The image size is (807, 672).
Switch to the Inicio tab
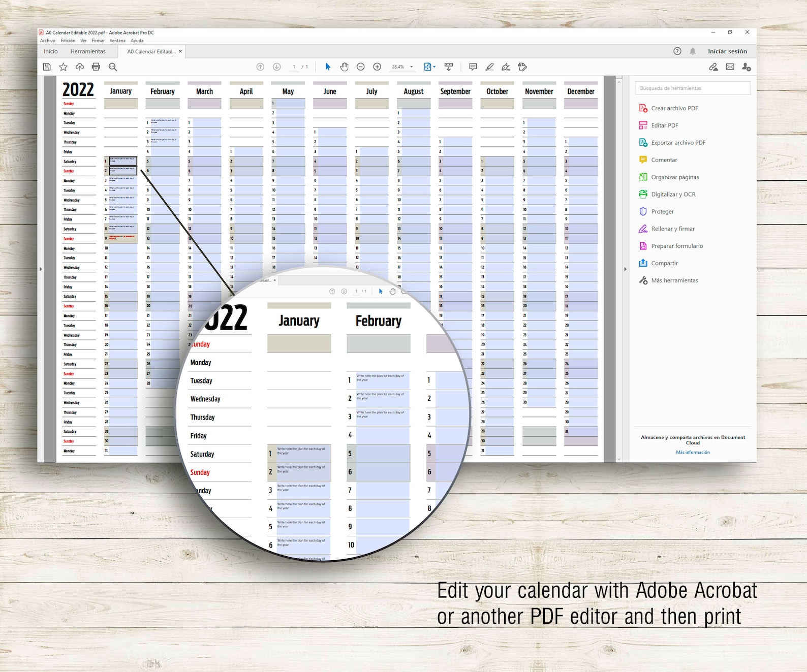[x=51, y=51]
